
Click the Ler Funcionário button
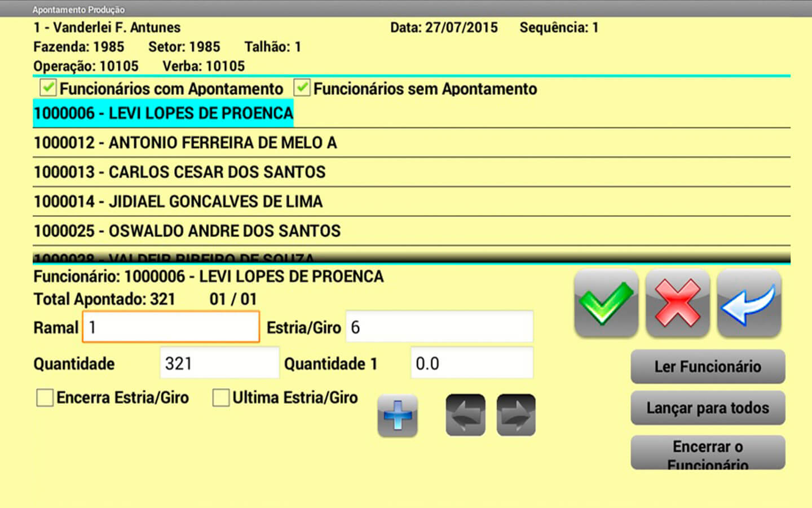click(708, 366)
